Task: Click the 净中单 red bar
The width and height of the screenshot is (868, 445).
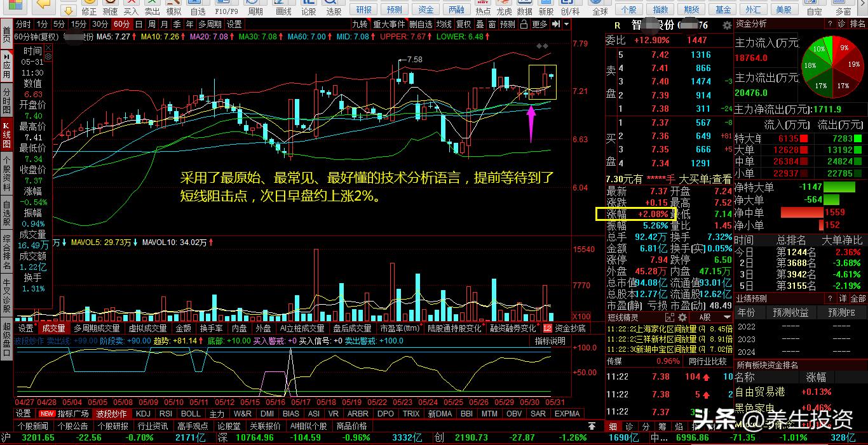Action: [801, 213]
